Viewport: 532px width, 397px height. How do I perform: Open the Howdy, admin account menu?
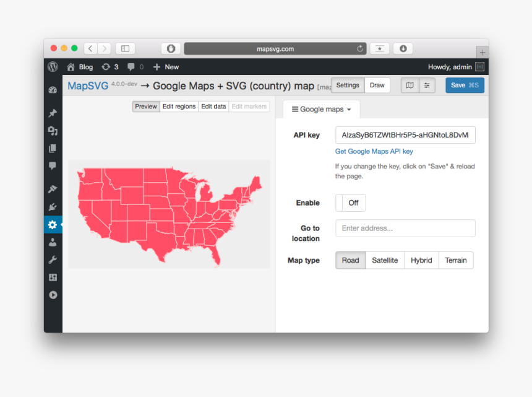click(x=456, y=67)
